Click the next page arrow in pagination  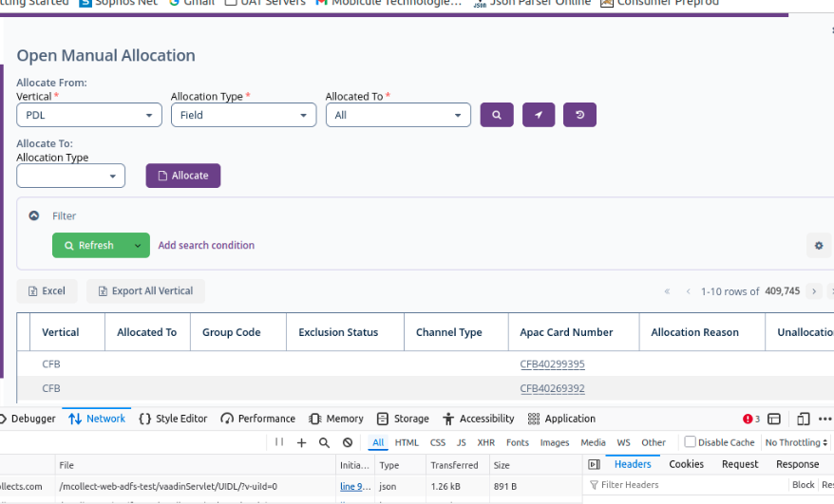(813, 291)
